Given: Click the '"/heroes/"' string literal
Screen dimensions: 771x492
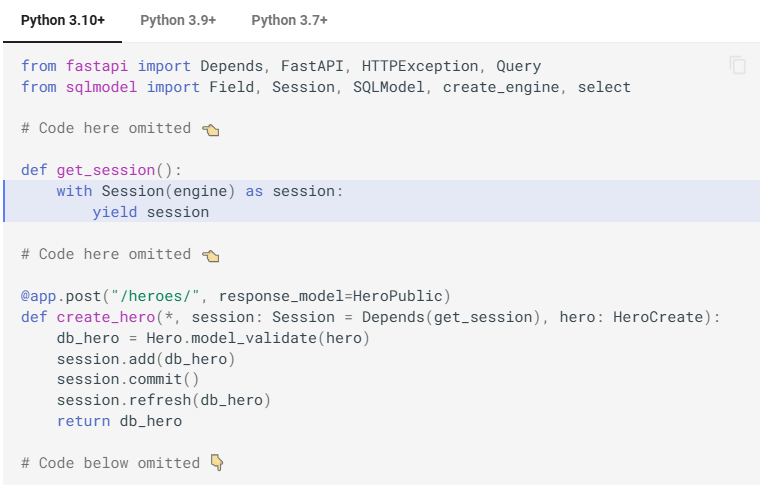Looking at the screenshot, I should [155, 296].
